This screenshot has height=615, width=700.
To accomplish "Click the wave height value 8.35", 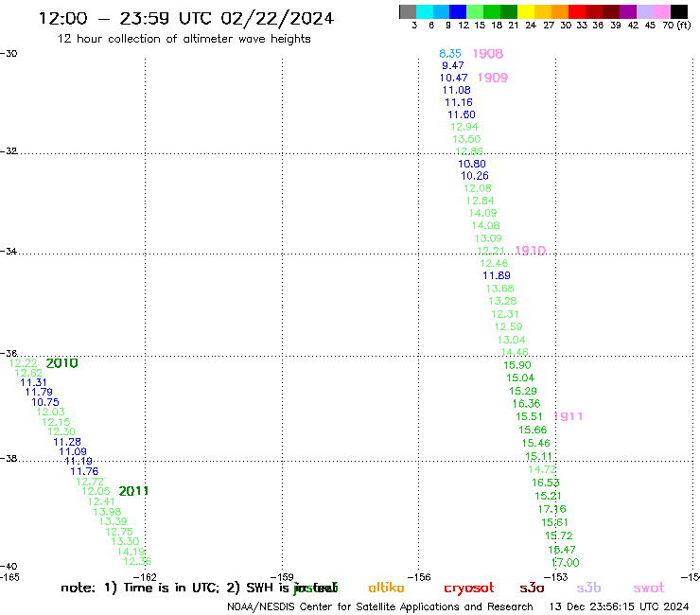I will coord(450,54).
